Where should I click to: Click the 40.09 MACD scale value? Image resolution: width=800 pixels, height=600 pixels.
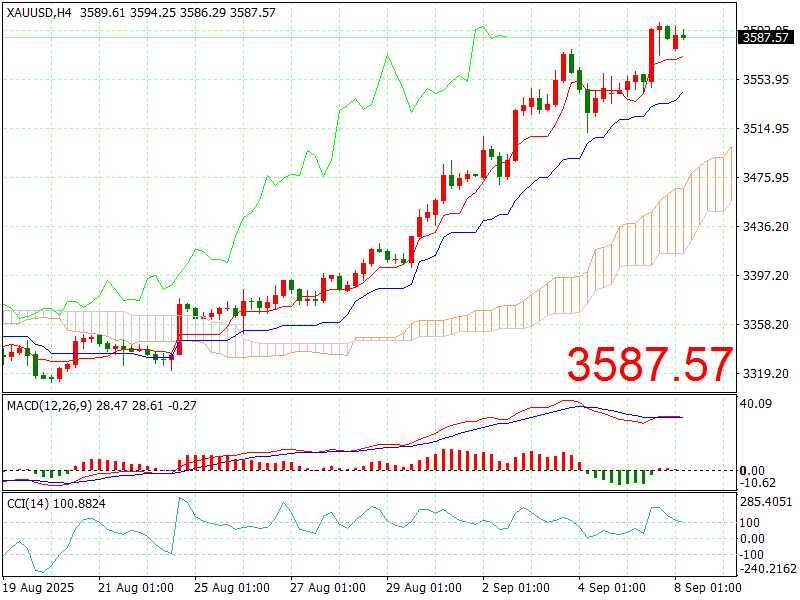tap(756, 404)
